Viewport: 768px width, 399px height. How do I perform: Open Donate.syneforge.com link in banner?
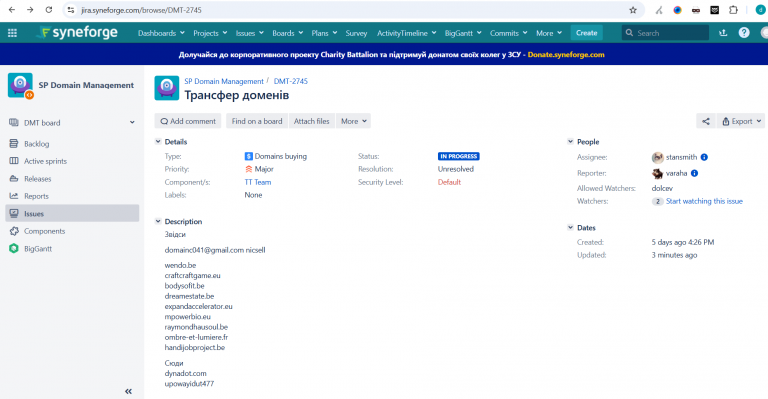click(566, 54)
